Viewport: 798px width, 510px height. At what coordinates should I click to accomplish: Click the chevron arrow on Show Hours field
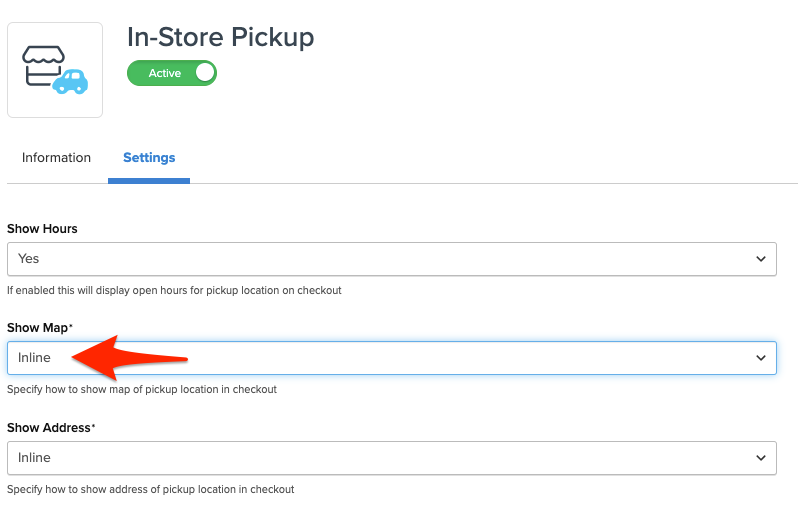tap(761, 258)
